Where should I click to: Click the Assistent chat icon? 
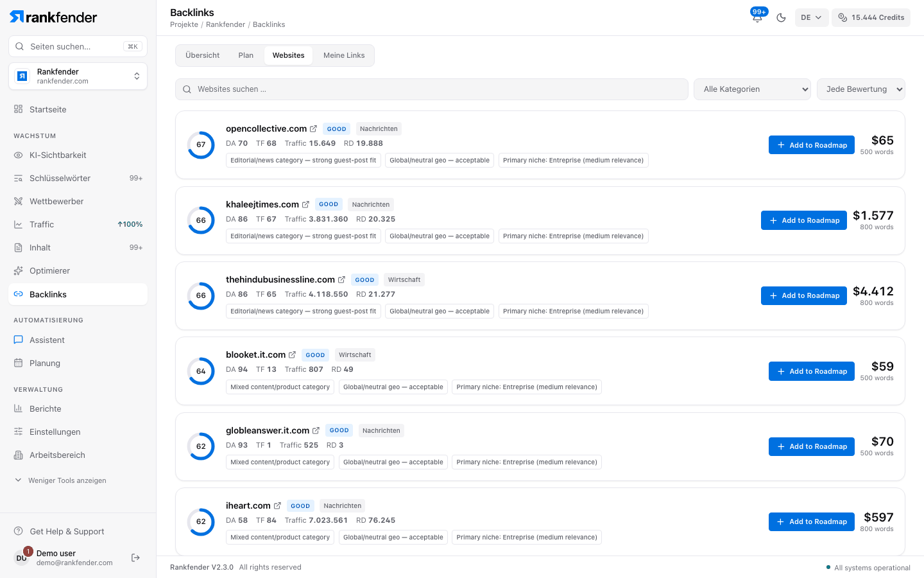coord(18,340)
